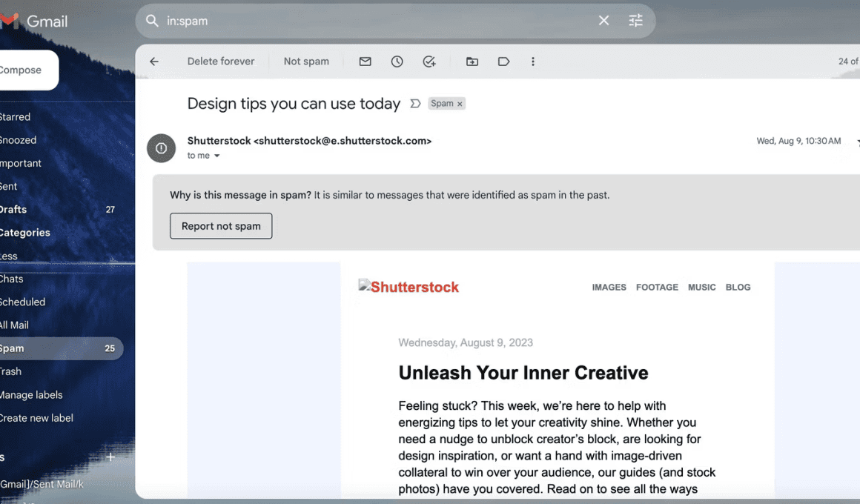Expand the Categories section
This screenshot has width=860, height=504.
(x=24, y=233)
